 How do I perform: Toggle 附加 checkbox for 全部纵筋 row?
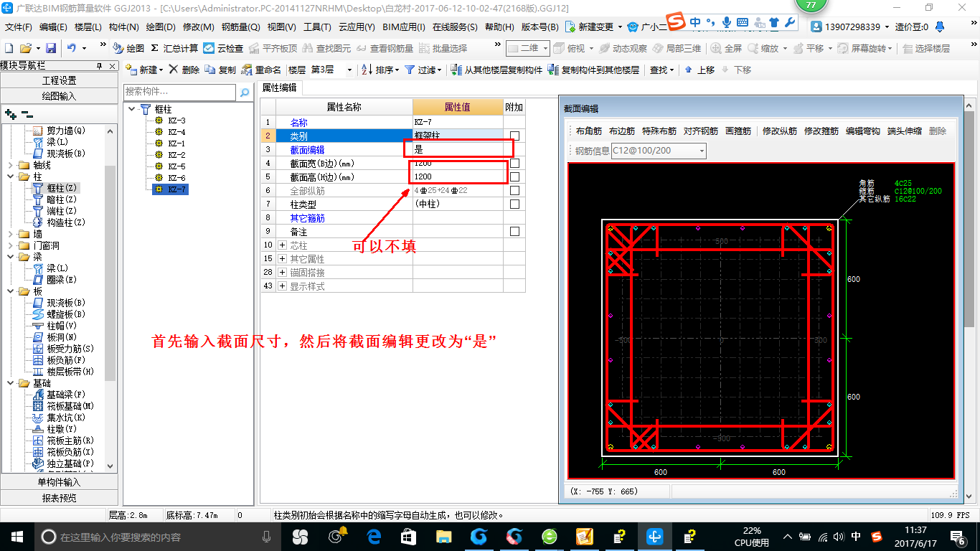514,190
